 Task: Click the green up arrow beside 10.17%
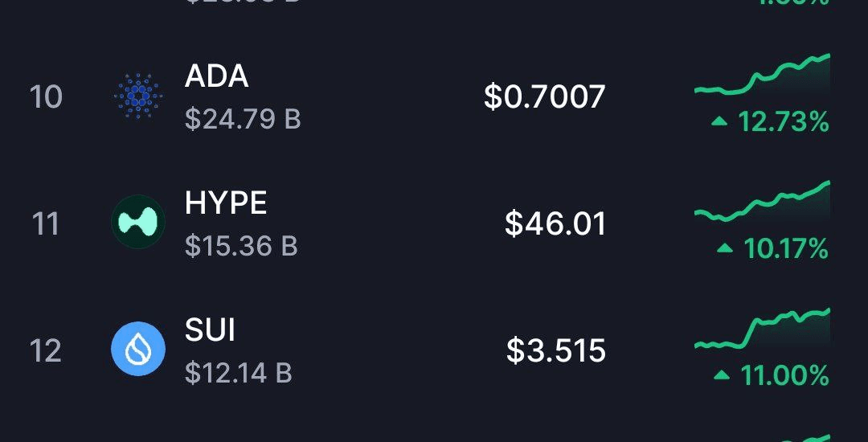click(x=725, y=248)
